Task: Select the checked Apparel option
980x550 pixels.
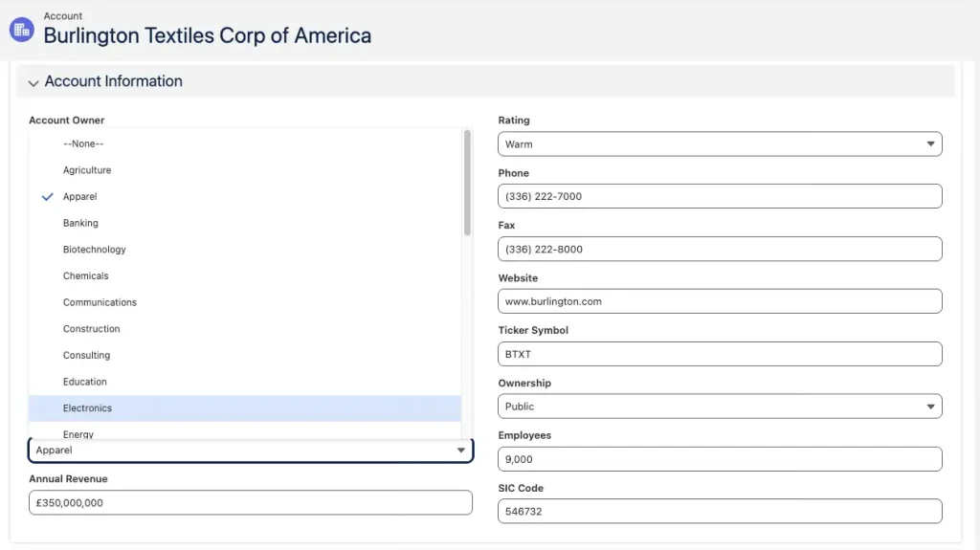Action: 245,196
